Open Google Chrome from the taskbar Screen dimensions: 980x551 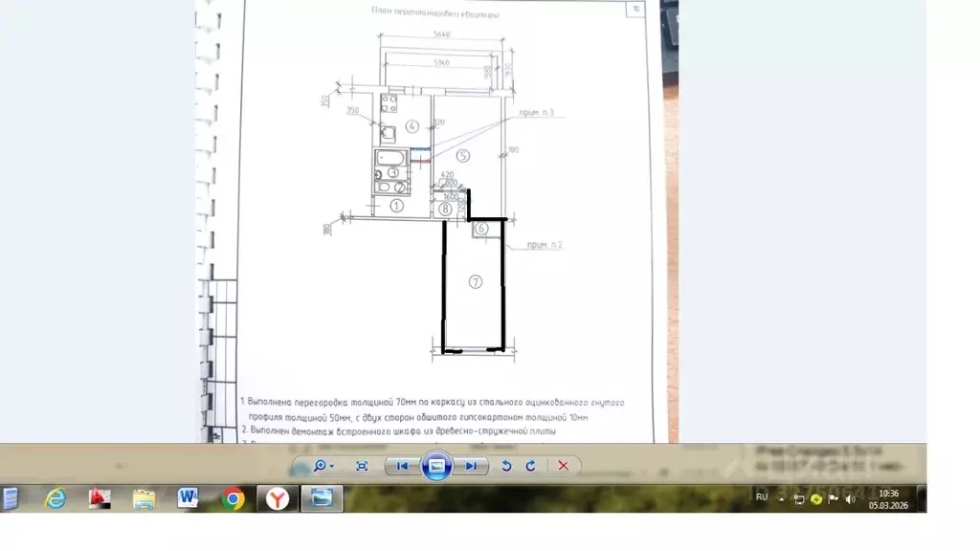tap(233, 498)
